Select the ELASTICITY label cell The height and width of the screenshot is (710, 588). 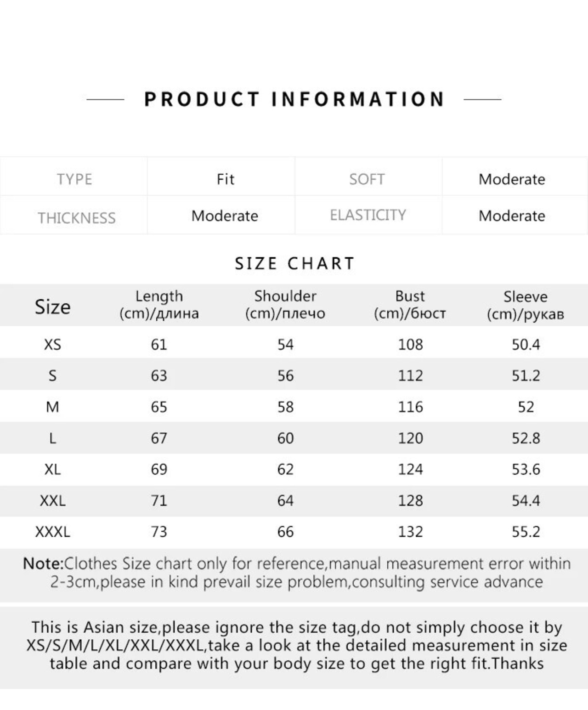(367, 215)
